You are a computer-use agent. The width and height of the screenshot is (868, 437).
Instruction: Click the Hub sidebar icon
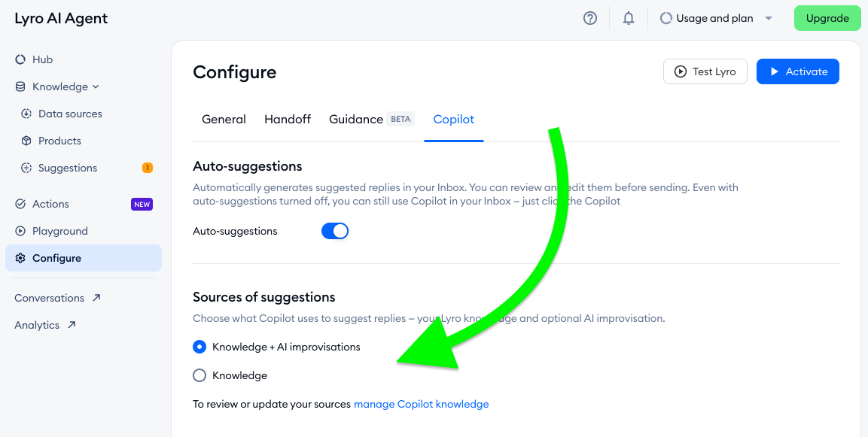point(20,59)
